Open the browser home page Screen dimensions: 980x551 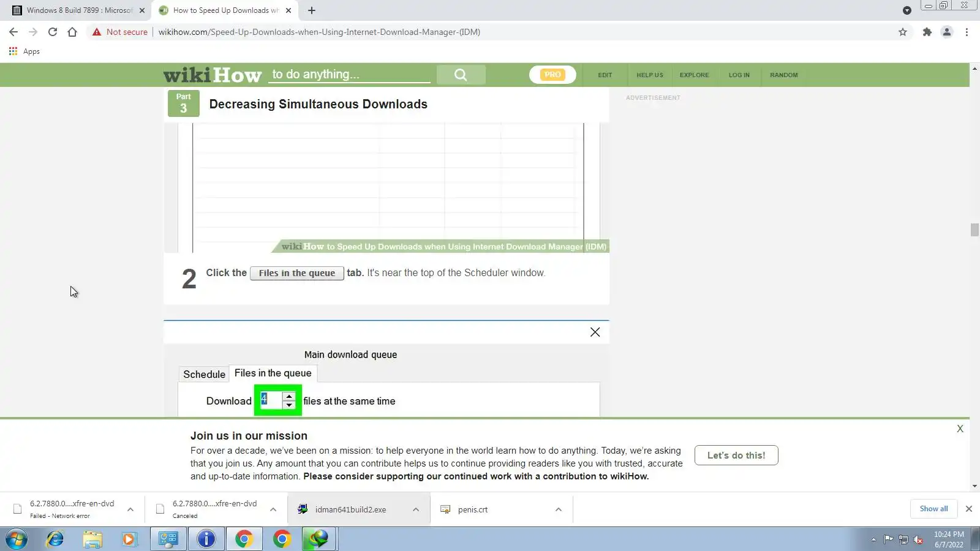[x=72, y=32]
